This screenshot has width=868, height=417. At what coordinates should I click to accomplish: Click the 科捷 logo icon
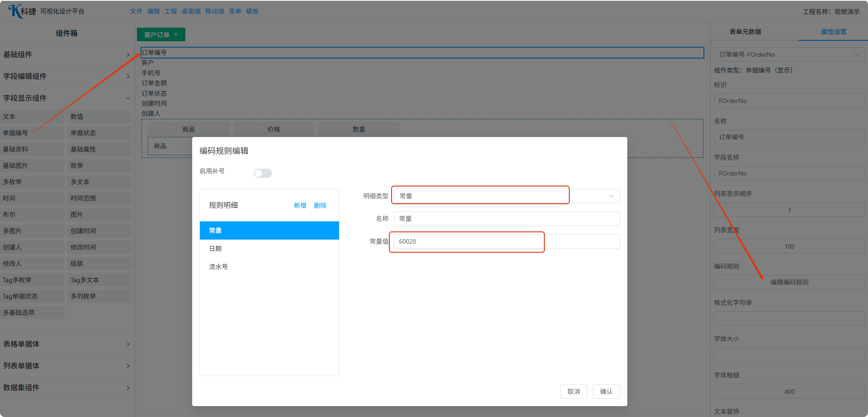point(15,11)
